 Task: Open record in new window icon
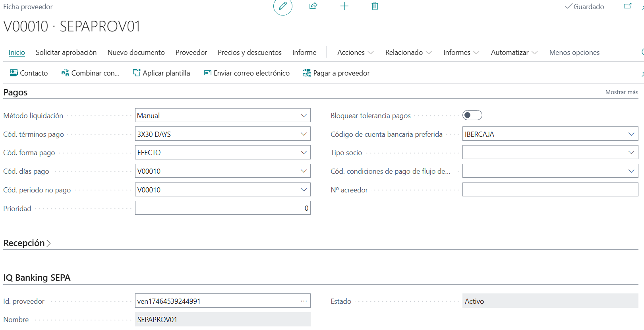(627, 6)
